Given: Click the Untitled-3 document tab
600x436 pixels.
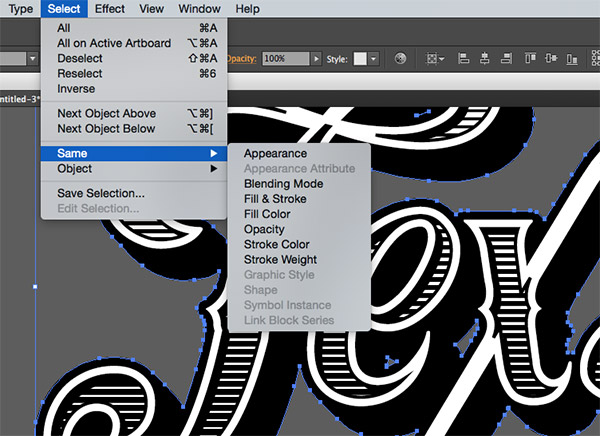Looking at the screenshot, I should tap(19, 99).
